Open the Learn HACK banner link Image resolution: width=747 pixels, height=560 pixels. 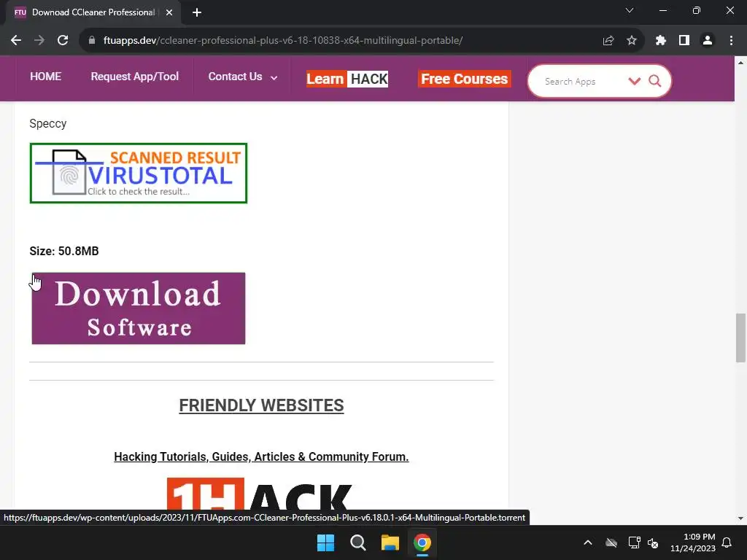pos(347,79)
